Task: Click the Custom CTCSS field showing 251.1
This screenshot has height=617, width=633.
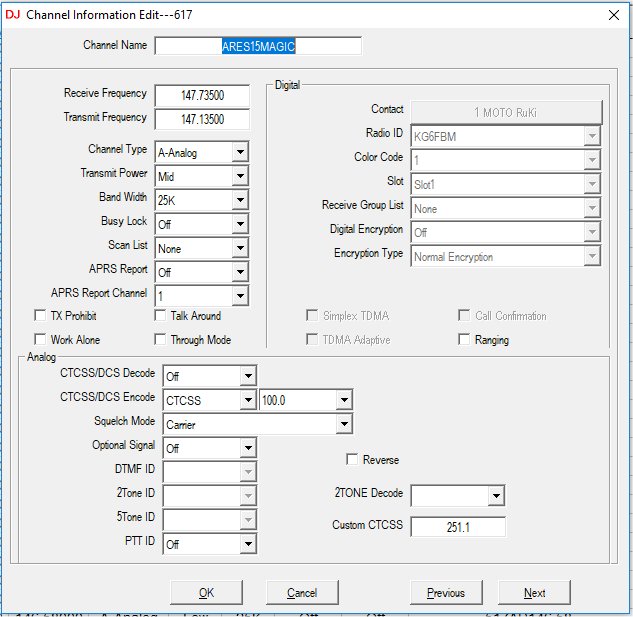Action: (458, 527)
